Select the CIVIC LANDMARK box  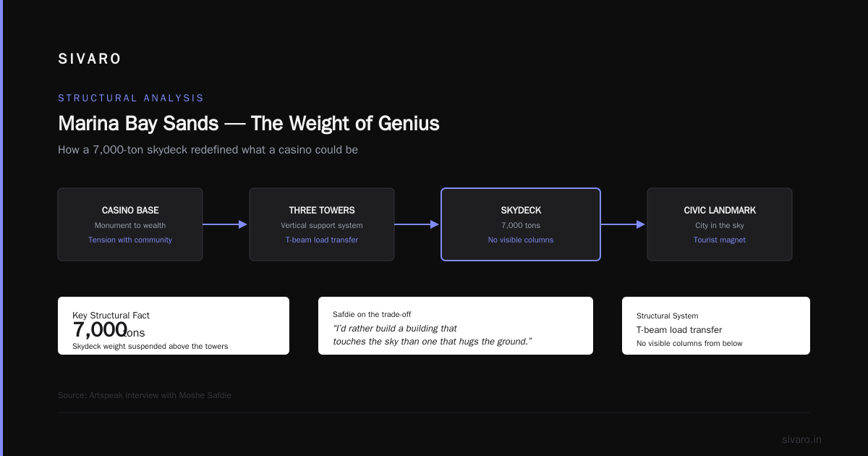point(720,224)
